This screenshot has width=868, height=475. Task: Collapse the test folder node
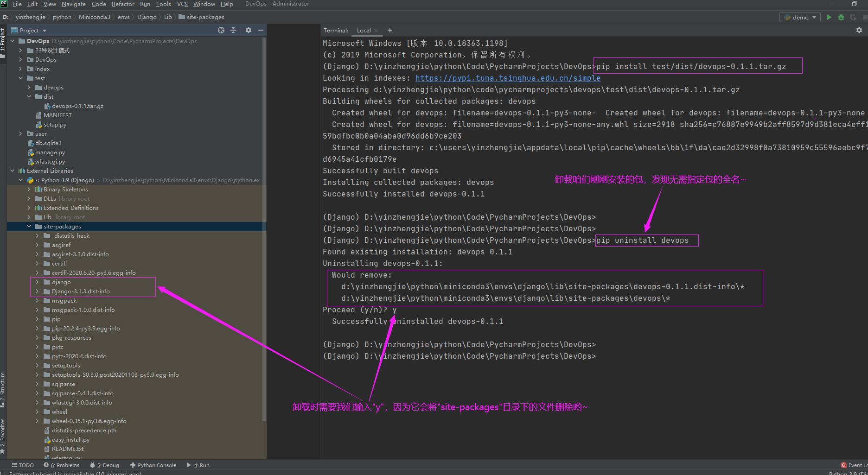point(21,78)
